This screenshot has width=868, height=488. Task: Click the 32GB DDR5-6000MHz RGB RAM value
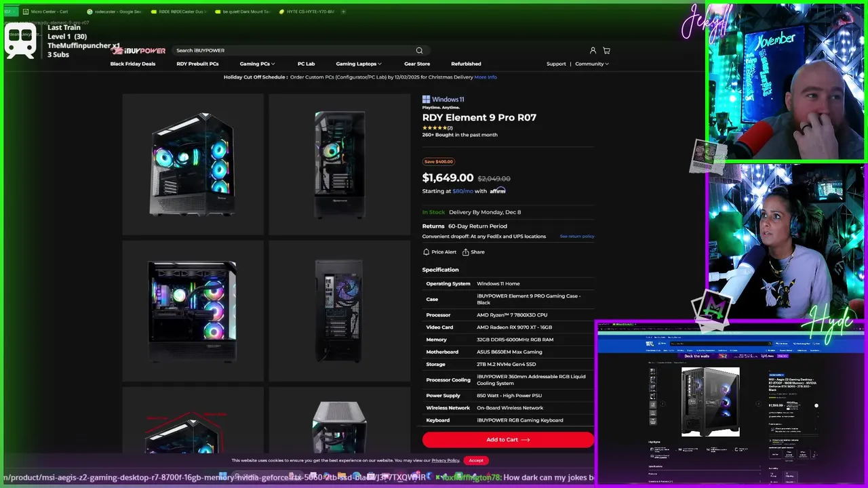coord(515,340)
